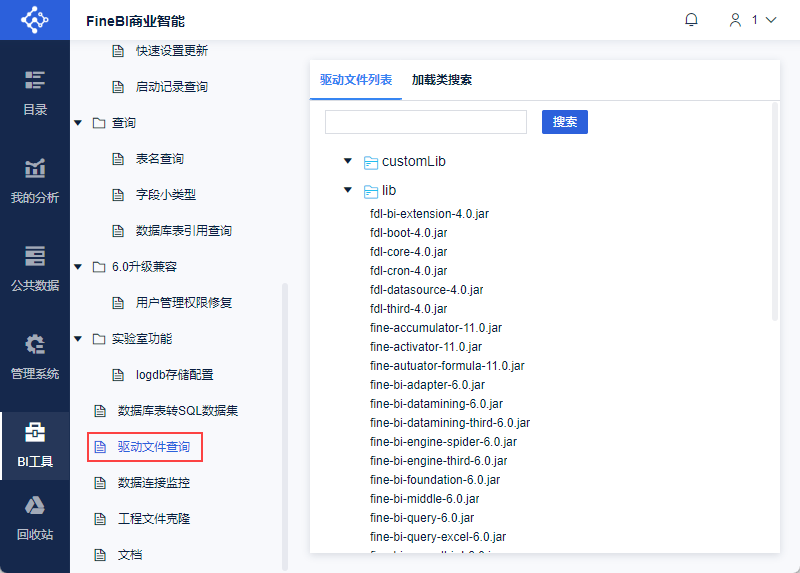Viewport: 800px width, 573px height.
Task: Collapse the lib folder arrow
Action: pyautogui.click(x=348, y=190)
